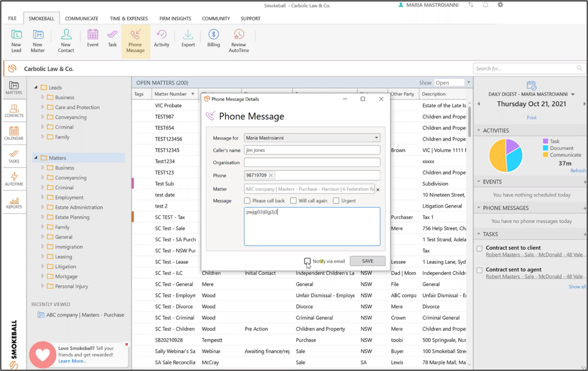Check off Contract sent to client task

coord(479,248)
